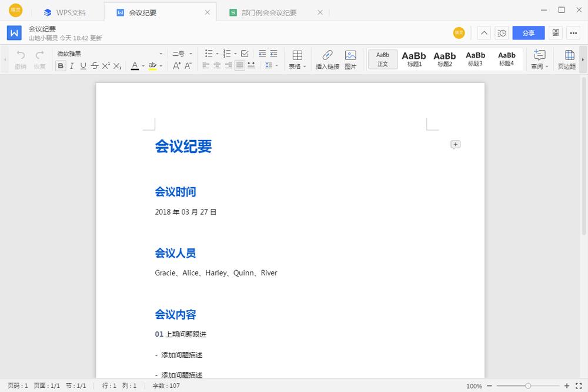Click the vertical scrollbar thumb
The height and width of the screenshot is (392, 588).
tap(583, 156)
